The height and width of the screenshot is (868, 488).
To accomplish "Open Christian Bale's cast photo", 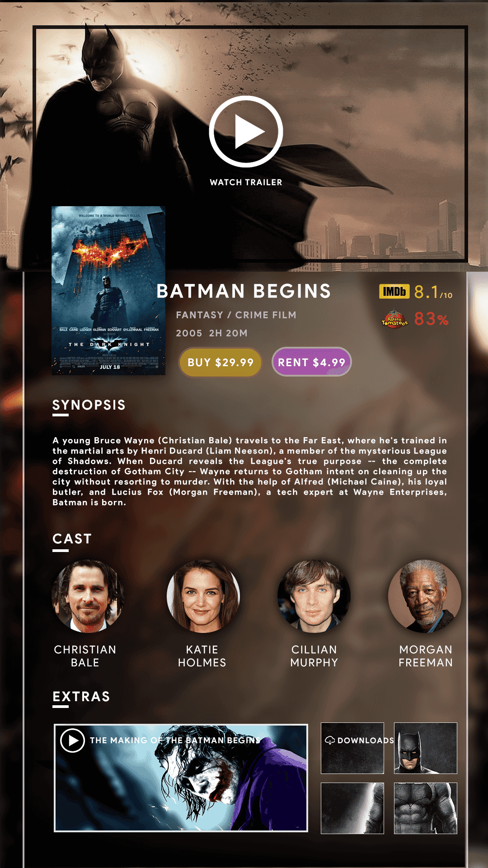I will 88,596.
